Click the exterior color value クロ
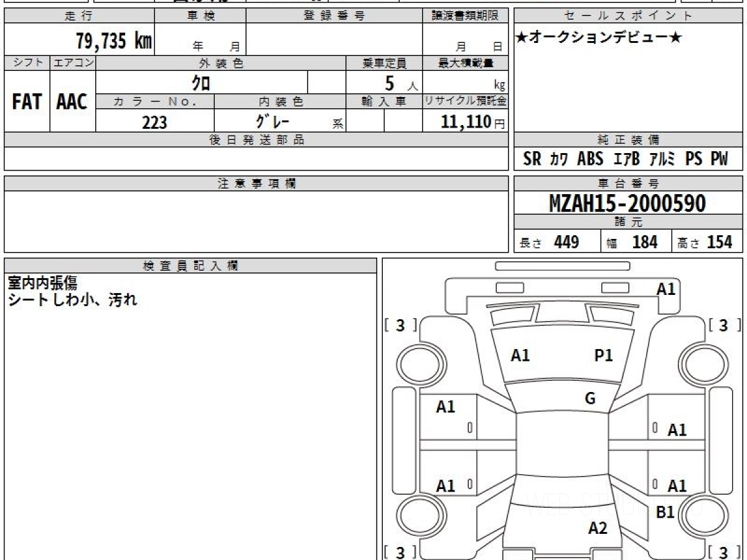Viewport: 747px width, 560px height. [x=201, y=82]
